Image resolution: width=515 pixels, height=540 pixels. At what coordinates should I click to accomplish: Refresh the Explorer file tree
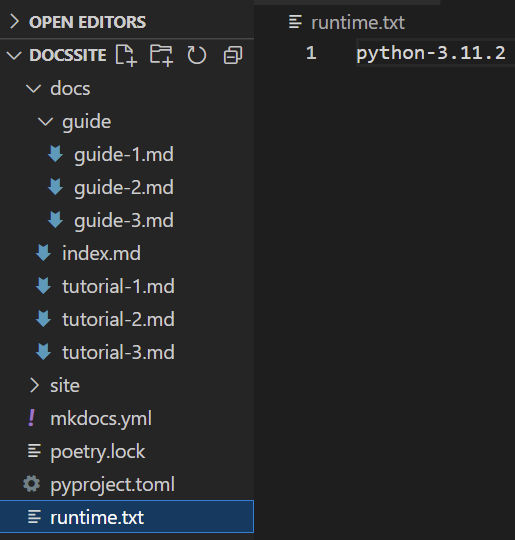coord(197,55)
